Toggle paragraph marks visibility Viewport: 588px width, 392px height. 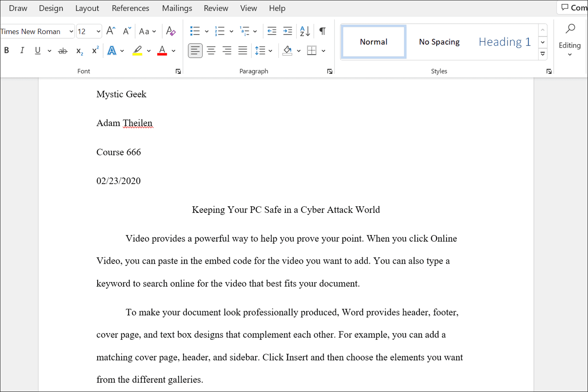[322, 31]
